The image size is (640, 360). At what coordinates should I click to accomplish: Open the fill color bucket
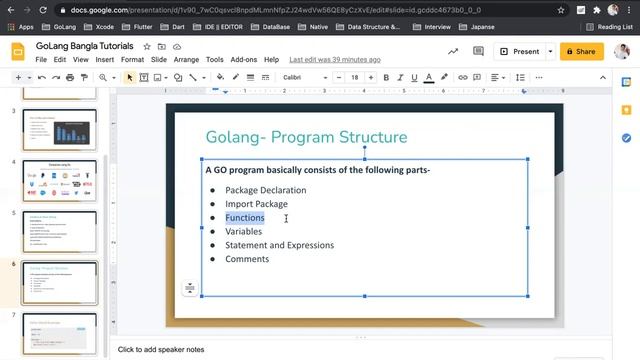(220, 77)
